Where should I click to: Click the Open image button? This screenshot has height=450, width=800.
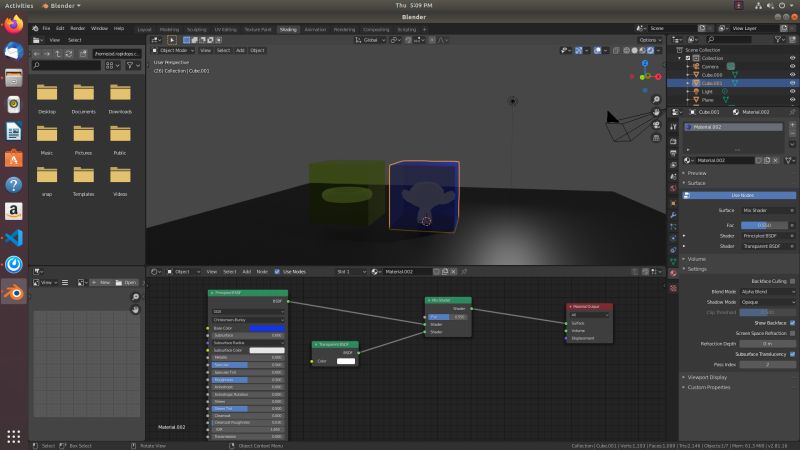tap(127, 283)
